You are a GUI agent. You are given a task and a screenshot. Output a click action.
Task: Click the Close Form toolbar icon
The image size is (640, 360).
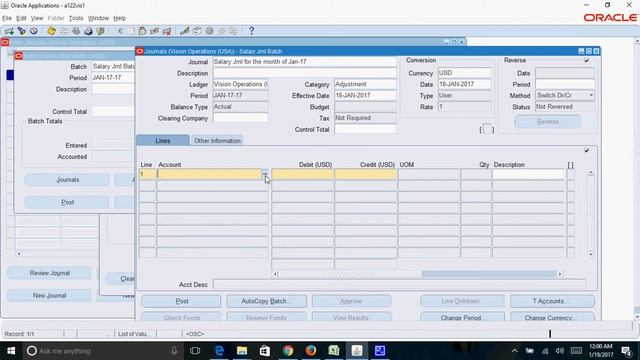click(x=100, y=31)
